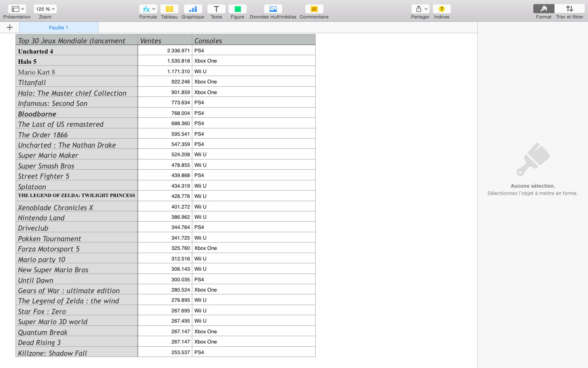Select the Infamous: Second Son cell

77,102
